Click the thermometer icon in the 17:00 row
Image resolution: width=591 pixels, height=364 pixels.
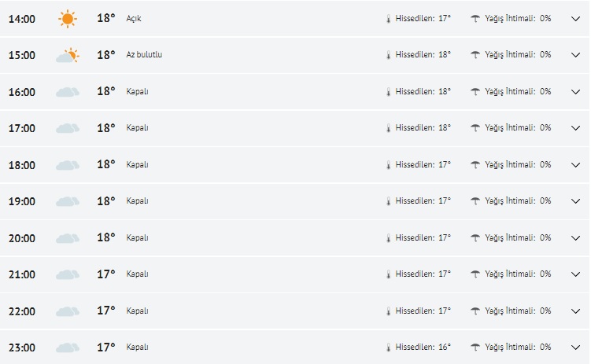point(388,128)
